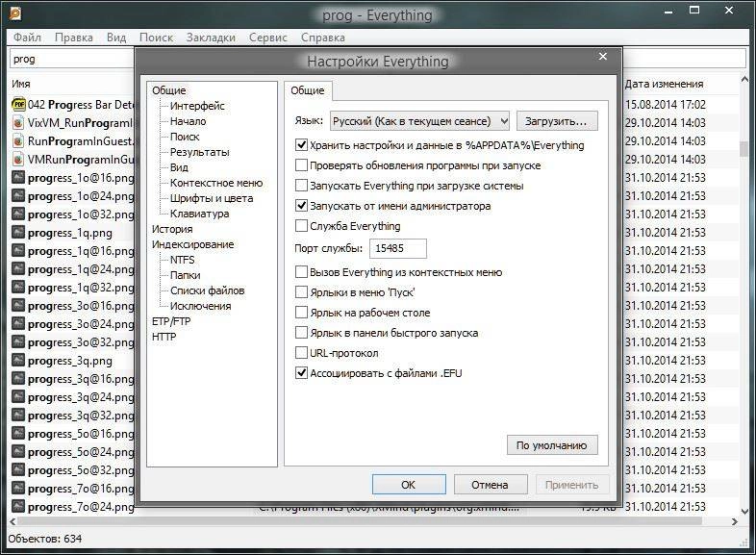Open the Правка menu
This screenshot has height=555, width=756.
point(74,38)
